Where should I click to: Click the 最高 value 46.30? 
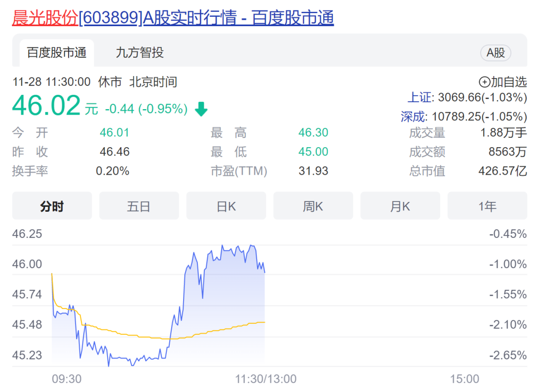(313, 133)
